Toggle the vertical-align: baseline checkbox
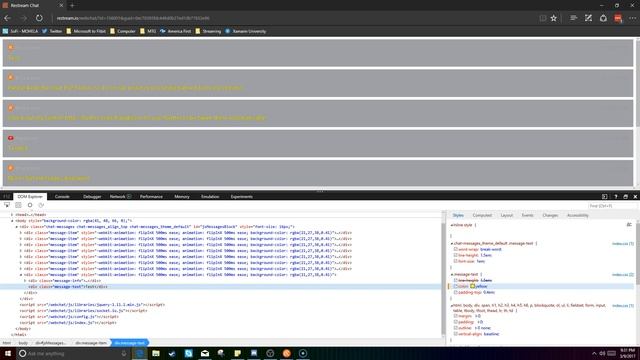Viewport: 640px width, 360px height. [x=456, y=334]
